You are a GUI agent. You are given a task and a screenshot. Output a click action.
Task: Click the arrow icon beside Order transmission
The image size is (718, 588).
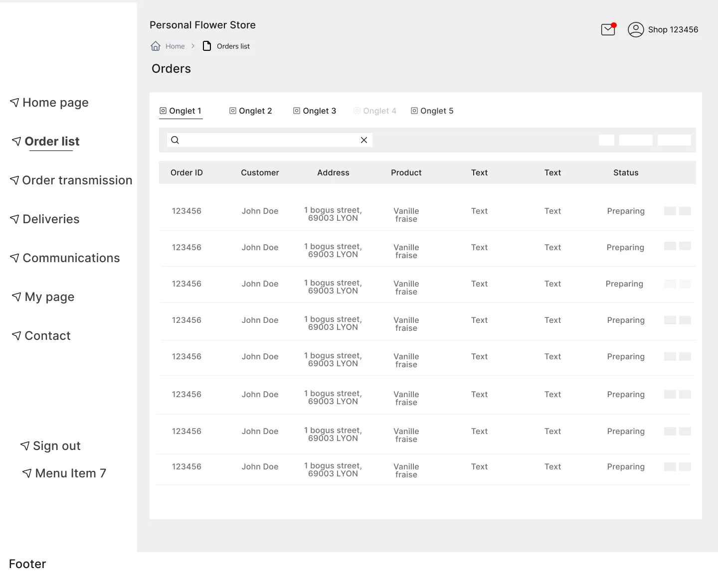coord(15,180)
